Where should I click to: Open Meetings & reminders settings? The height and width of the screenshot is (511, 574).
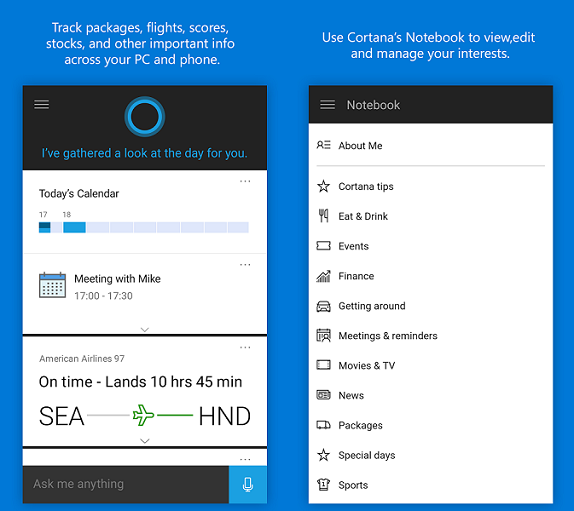(430, 336)
